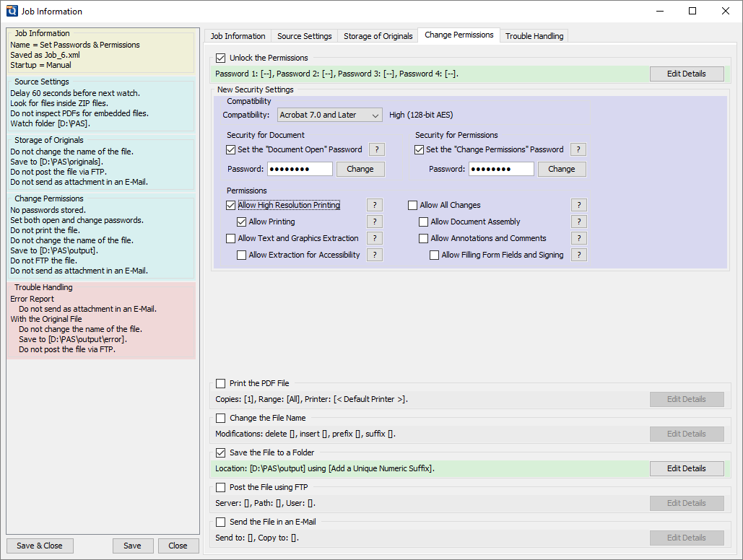Open help for Document Open Password
The width and height of the screenshot is (743, 560).
(376, 149)
